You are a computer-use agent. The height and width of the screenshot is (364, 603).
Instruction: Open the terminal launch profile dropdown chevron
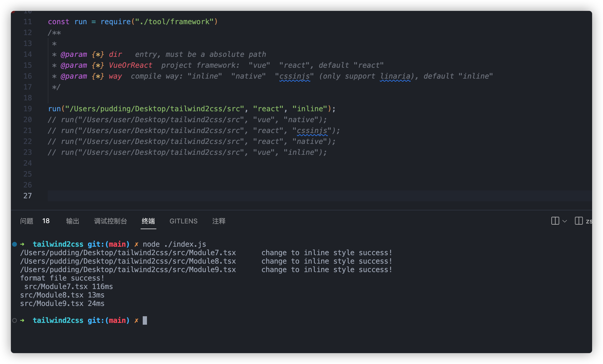point(565,221)
